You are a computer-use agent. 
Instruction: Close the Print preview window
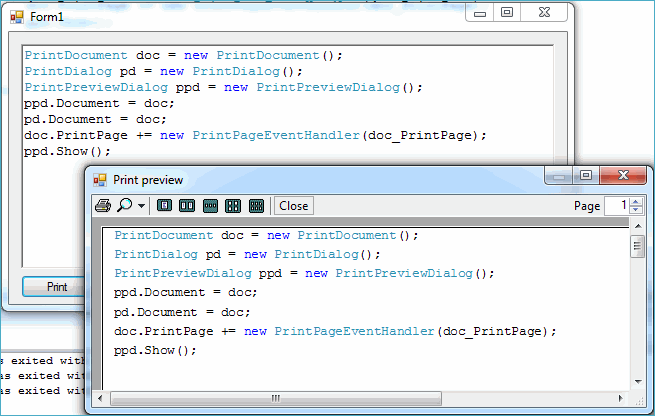623,175
